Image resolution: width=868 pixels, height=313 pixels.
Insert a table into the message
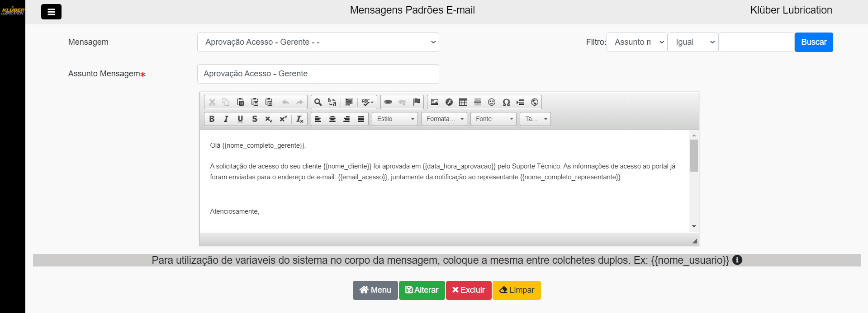coord(463,102)
